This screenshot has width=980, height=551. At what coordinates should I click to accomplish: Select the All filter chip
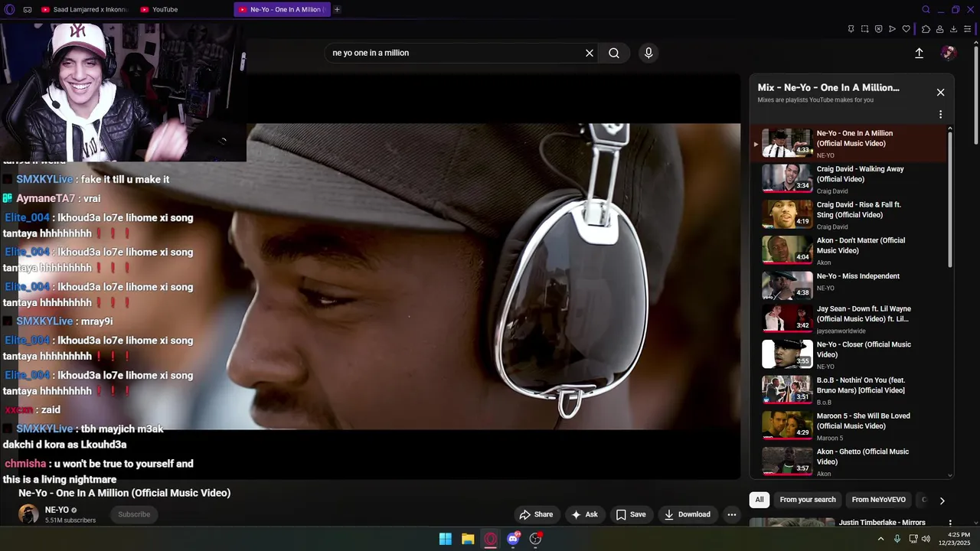coord(759,500)
